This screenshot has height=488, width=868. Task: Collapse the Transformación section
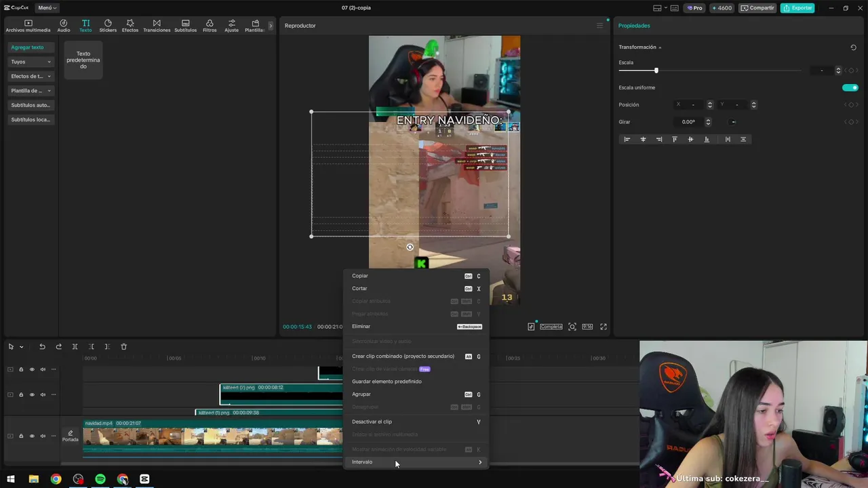click(660, 47)
